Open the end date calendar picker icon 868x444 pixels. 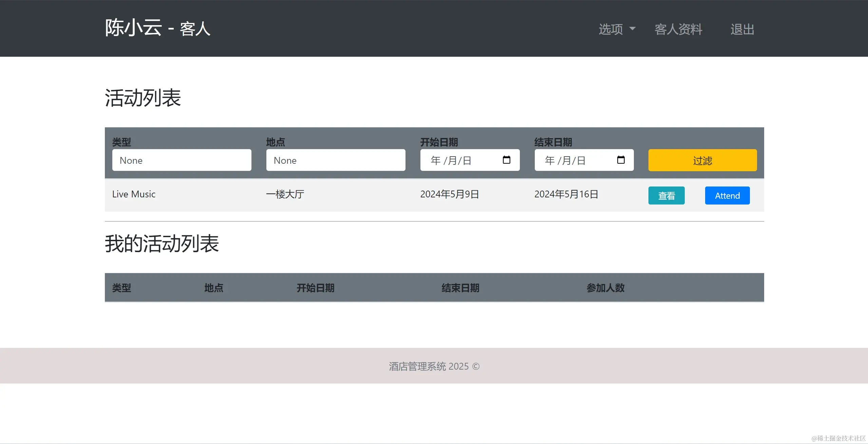tap(621, 160)
